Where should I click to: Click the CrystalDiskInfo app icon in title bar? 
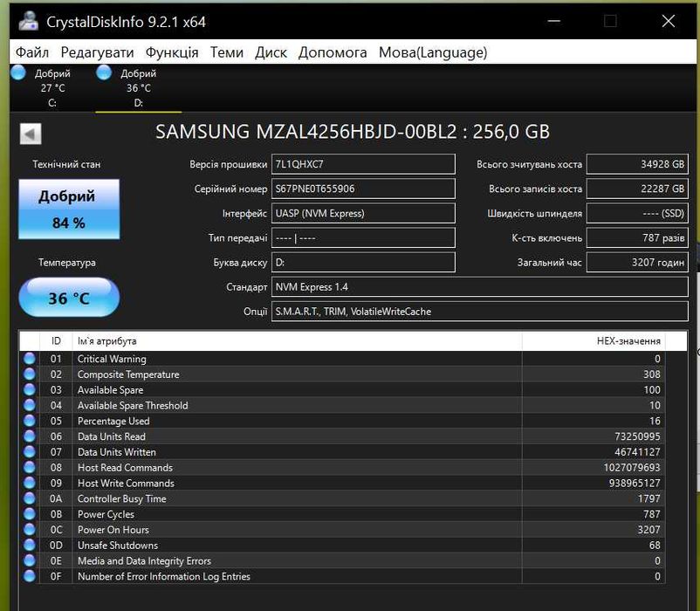(29, 21)
